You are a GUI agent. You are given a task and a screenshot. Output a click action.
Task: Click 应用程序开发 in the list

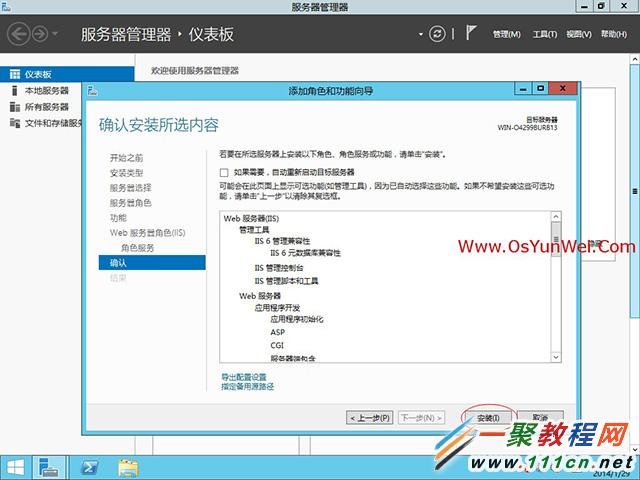[277, 308]
